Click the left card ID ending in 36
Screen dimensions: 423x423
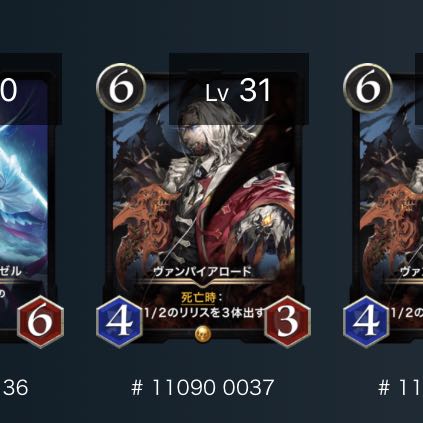point(15,388)
